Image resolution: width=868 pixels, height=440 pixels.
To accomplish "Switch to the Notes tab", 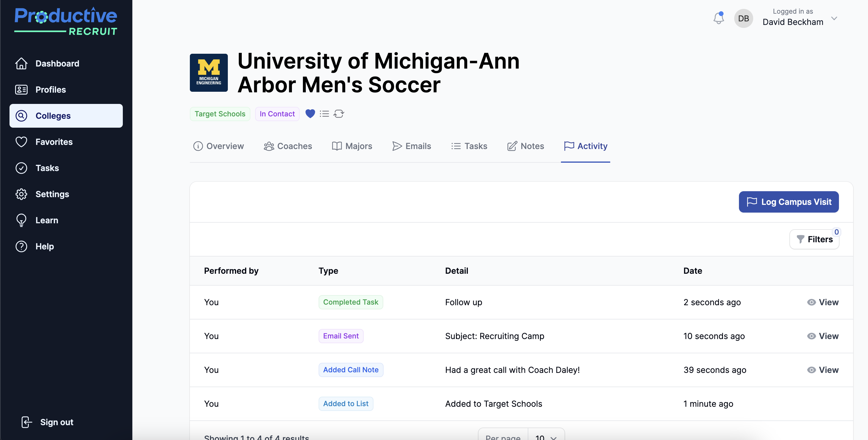I will (x=525, y=146).
